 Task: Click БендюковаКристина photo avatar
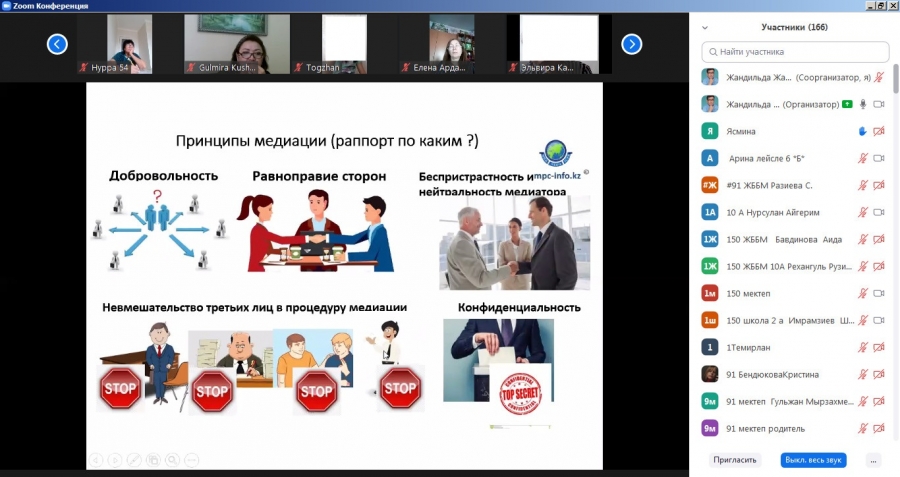pyautogui.click(x=710, y=374)
